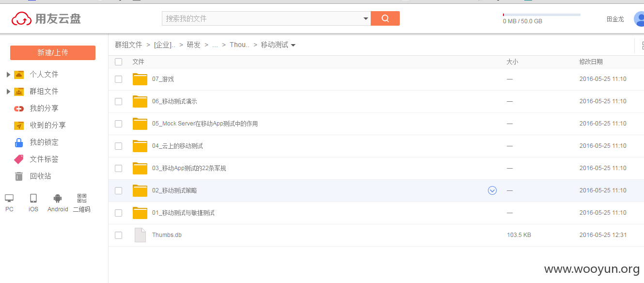The image size is (644, 283).
Task: Expand the 个人文件 tree arrow
Action: (8, 75)
